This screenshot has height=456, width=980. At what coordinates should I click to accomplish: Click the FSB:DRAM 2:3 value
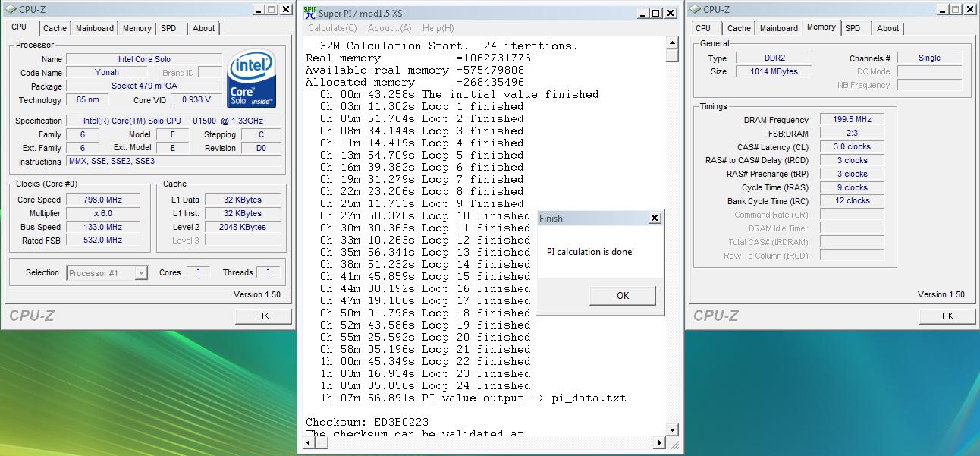(852, 134)
